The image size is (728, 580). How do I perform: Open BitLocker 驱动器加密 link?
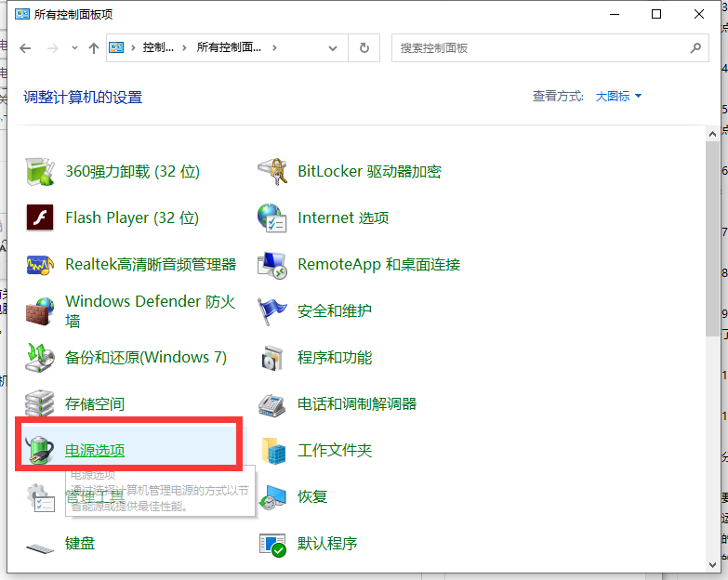369,172
